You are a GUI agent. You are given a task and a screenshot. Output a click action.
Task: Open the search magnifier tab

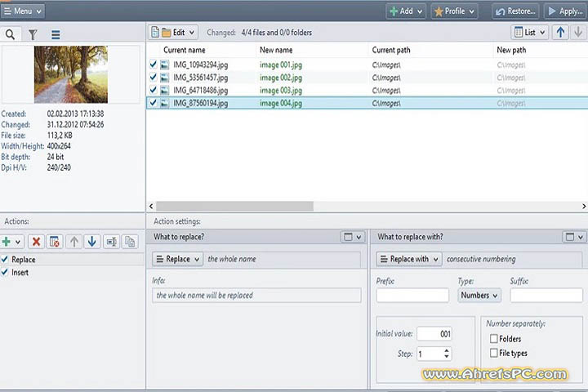click(10, 34)
